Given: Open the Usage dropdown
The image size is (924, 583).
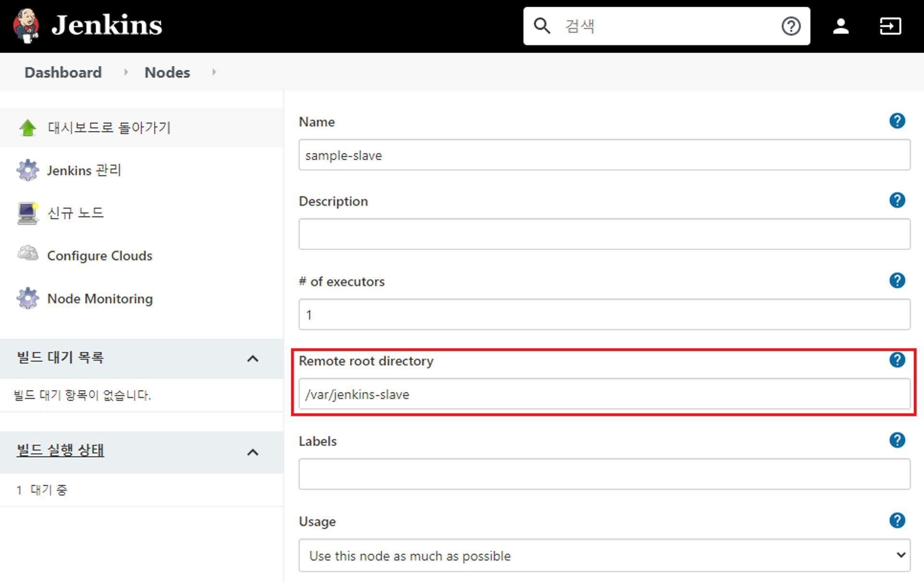Looking at the screenshot, I should tap(604, 556).
